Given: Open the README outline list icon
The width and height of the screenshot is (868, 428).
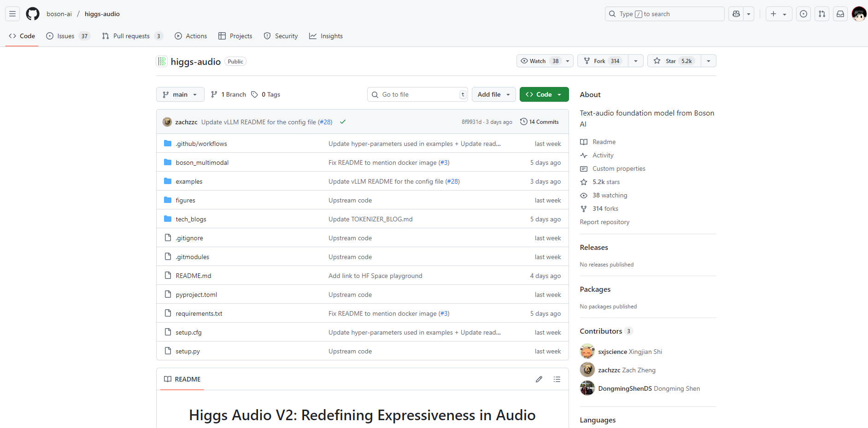Looking at the screenshot, I should 557,379.
